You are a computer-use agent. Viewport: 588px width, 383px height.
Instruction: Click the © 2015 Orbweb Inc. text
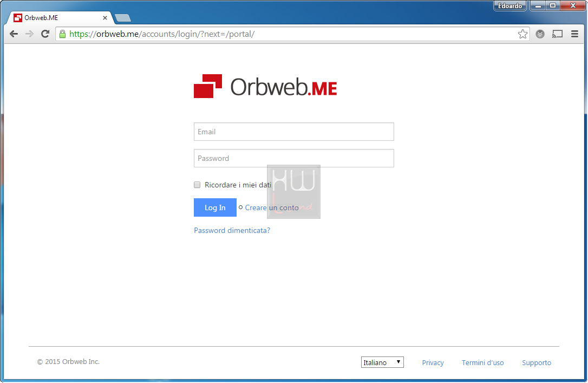point(68,362)
